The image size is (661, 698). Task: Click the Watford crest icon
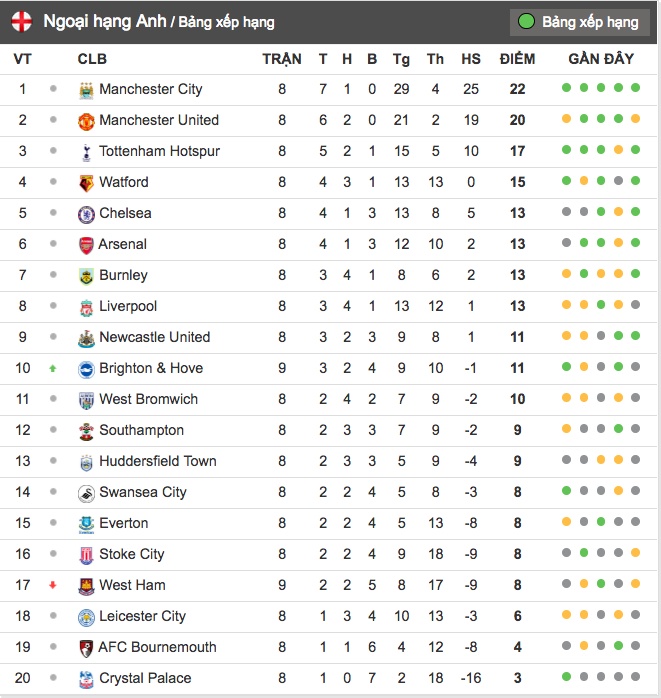point(86,183)
